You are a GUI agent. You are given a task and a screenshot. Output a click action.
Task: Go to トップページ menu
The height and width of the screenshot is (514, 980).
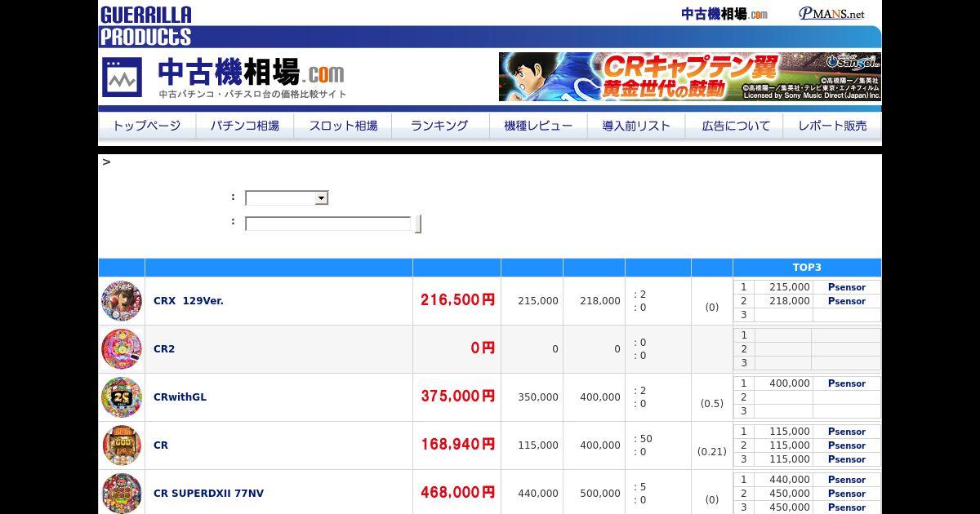click(x=147, y=126)
